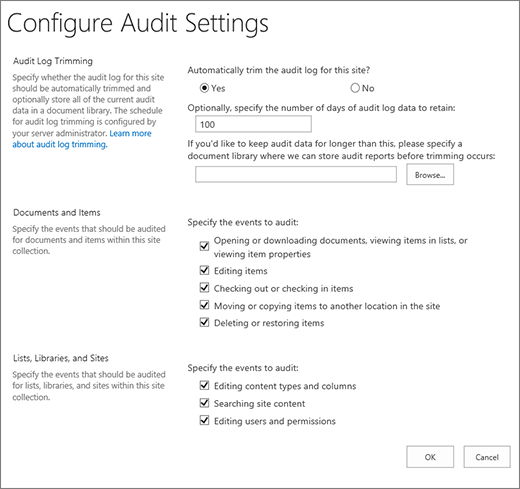Viewport: 520px width, 489px height.
Task: Toggle Deleting or restoring items checkbox
Action: (204, 322)
